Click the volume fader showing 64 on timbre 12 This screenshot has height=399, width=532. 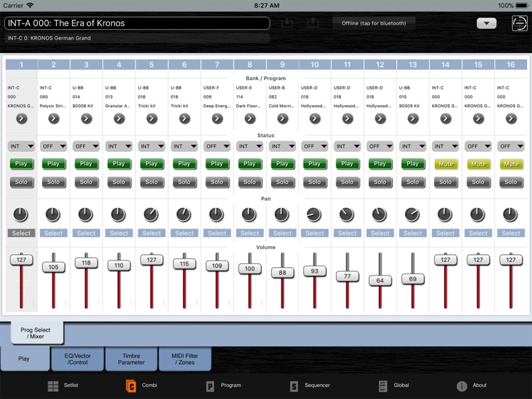(x=380, y=280)
